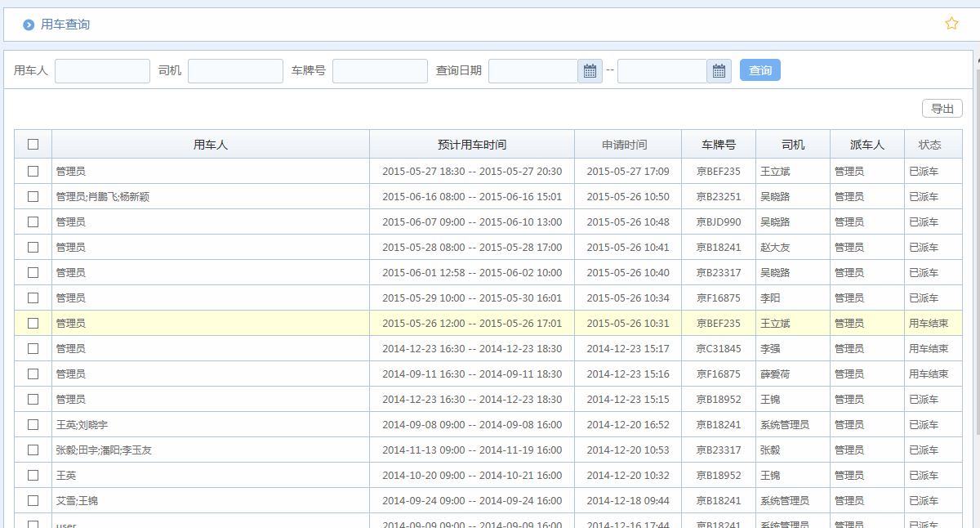Open the start date calendar picker
The width and height of the screenshot is (980, 528).
(590, 71)
